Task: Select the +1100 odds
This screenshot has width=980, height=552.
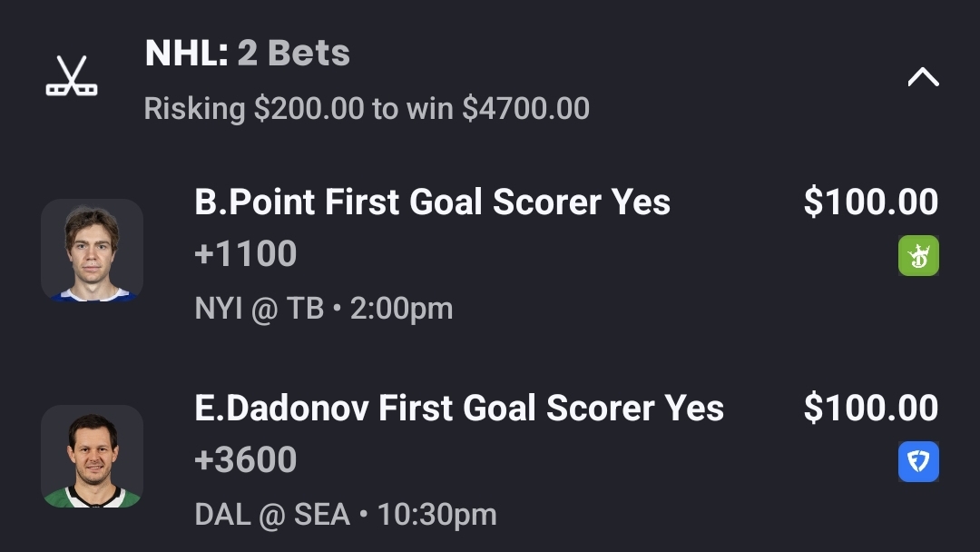Action: coord(245,254)
